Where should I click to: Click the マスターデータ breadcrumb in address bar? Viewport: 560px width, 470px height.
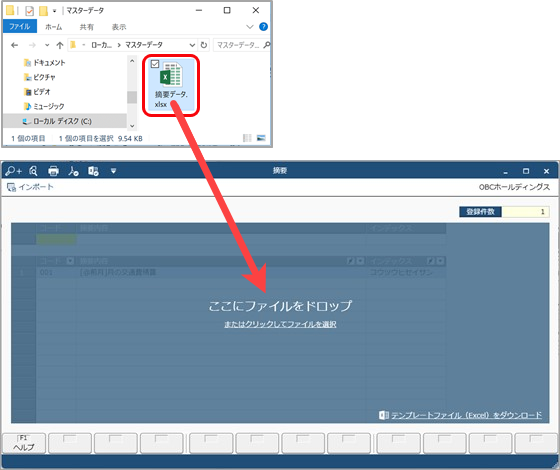(x=144, y=45)
